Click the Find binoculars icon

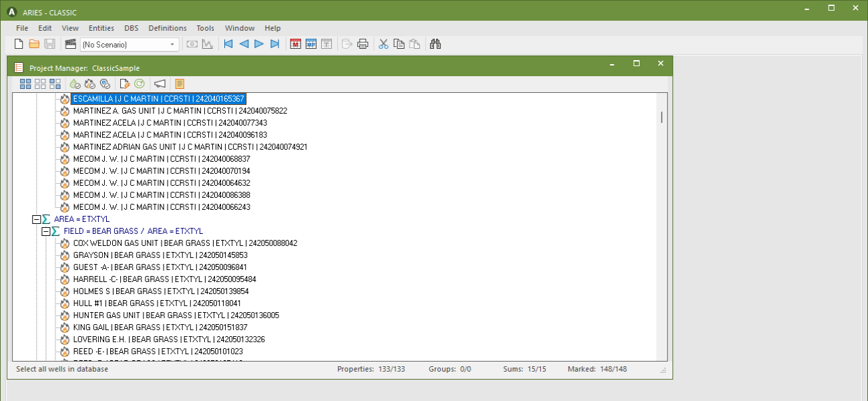click(435, 44)
